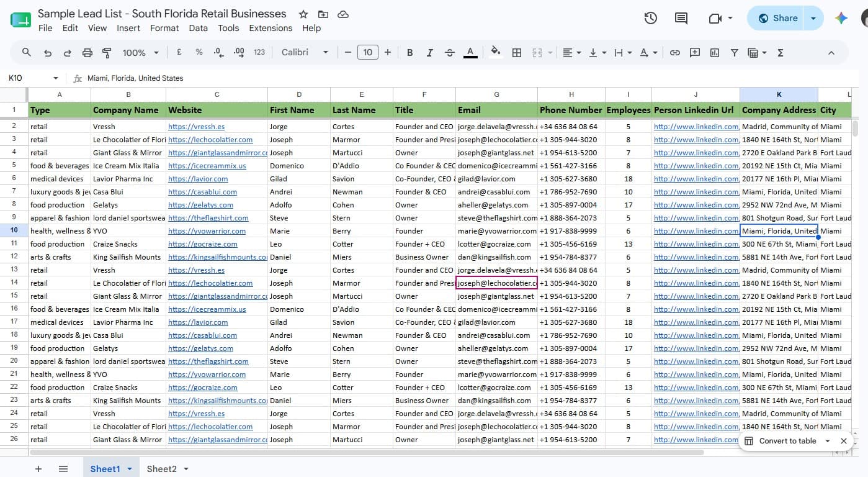This screenshot has width=868, height=477.
Task: Select column K header
Action: point(779,94)
